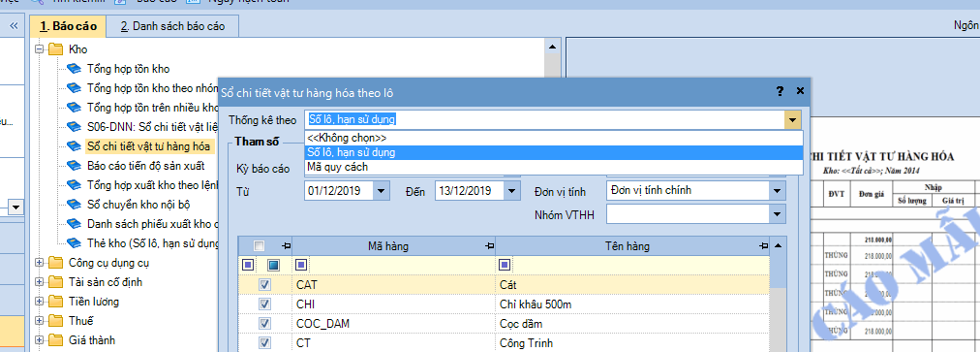Click the Báo cáo tiến độ sản xuất book icon
Viewport: 980px width, 352px height.
pos(75,166)
